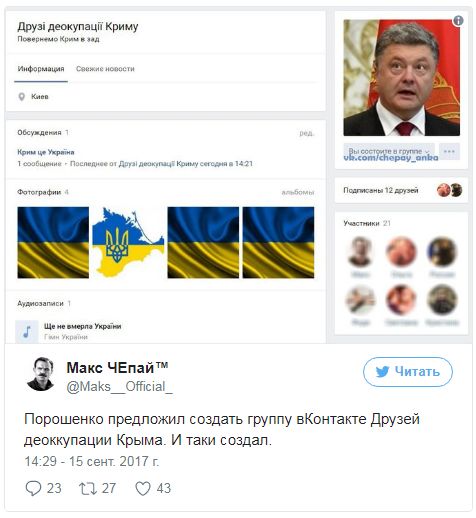This screenshot has width=476, height=518.
Task: Open the альбомы photo albums link
Action: (x=298, y=192)
